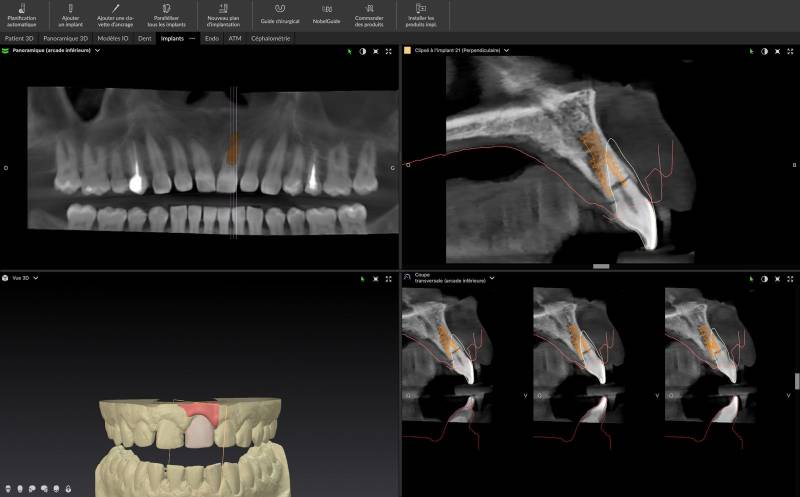Screen dimensions: 800x497
Task: Click the Panoramique layer icon left of title
Action: pyautogui.click(x=6, y=51)
